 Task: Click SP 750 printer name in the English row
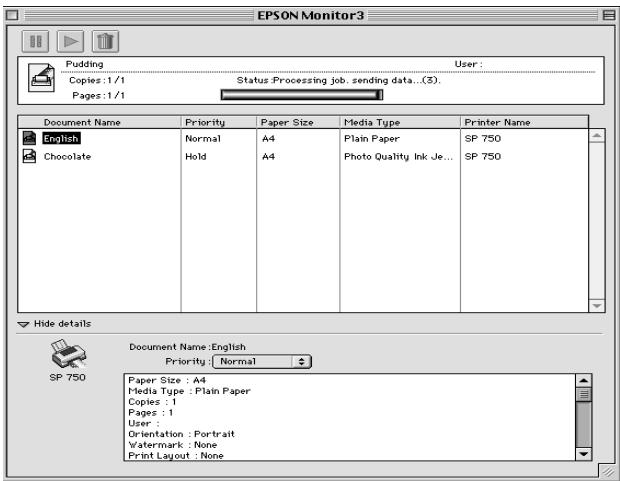(483, 138)
